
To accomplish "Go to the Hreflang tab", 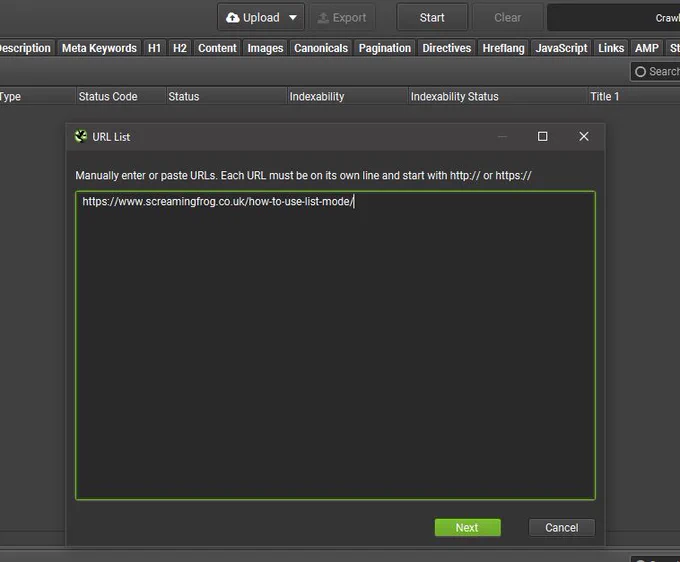I will point(503,48).
